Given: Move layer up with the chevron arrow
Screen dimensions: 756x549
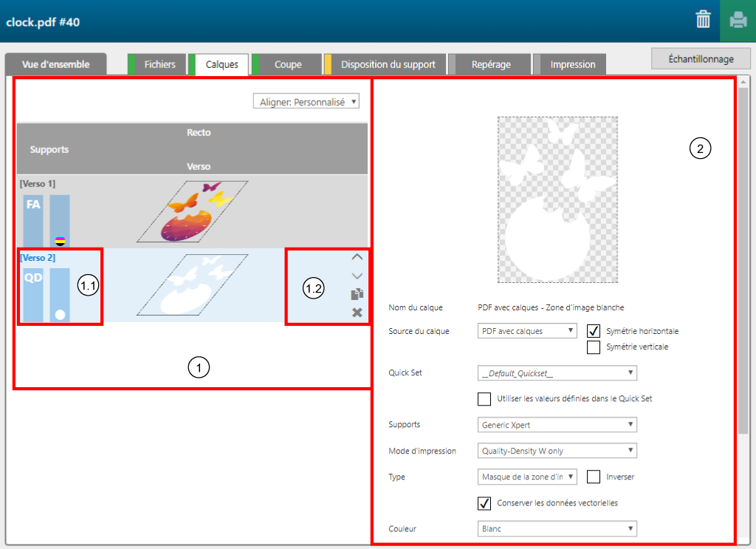Looking at the screenshot, I should (357, 257).
